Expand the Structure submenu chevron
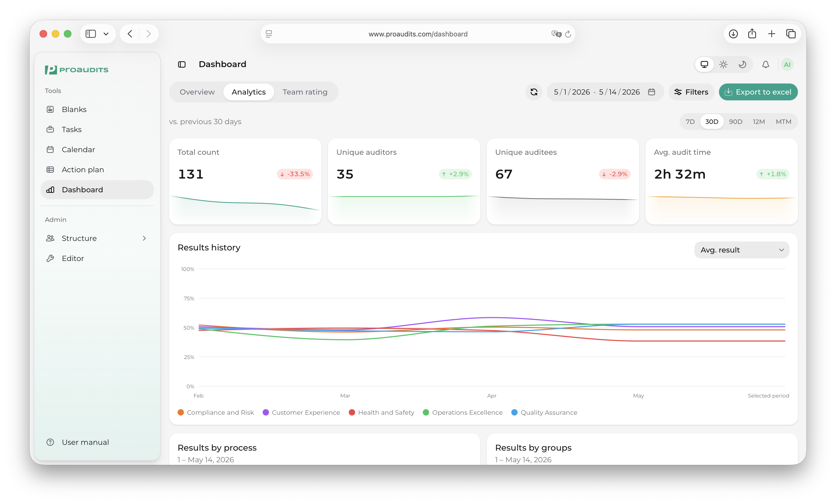 pyautogui.click(x=144, y=238)
